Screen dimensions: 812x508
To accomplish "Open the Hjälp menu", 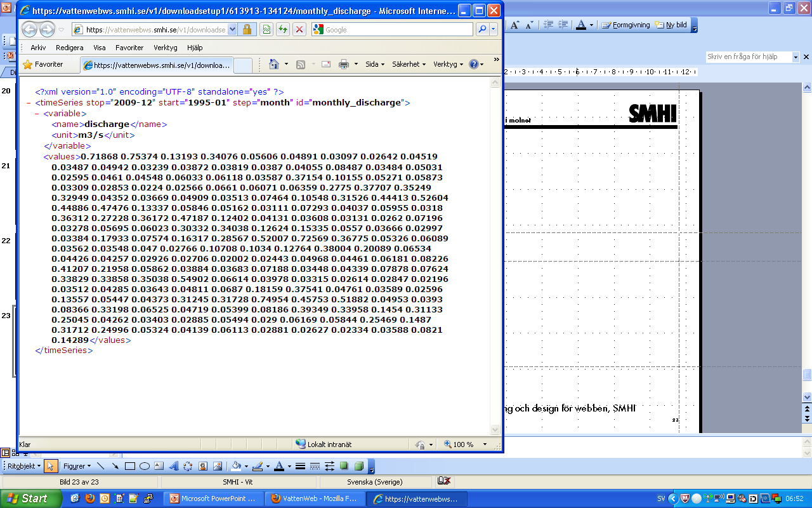I will pos(195,48).
